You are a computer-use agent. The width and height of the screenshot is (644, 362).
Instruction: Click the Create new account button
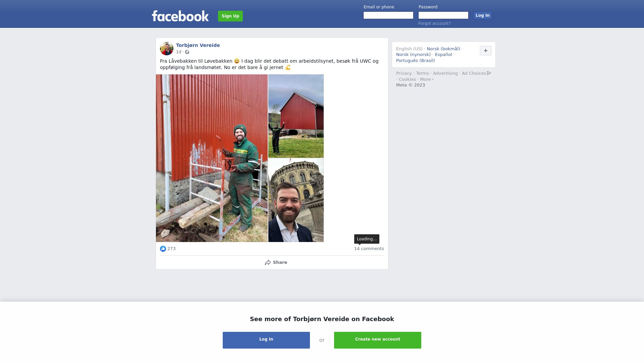[378, 340]
